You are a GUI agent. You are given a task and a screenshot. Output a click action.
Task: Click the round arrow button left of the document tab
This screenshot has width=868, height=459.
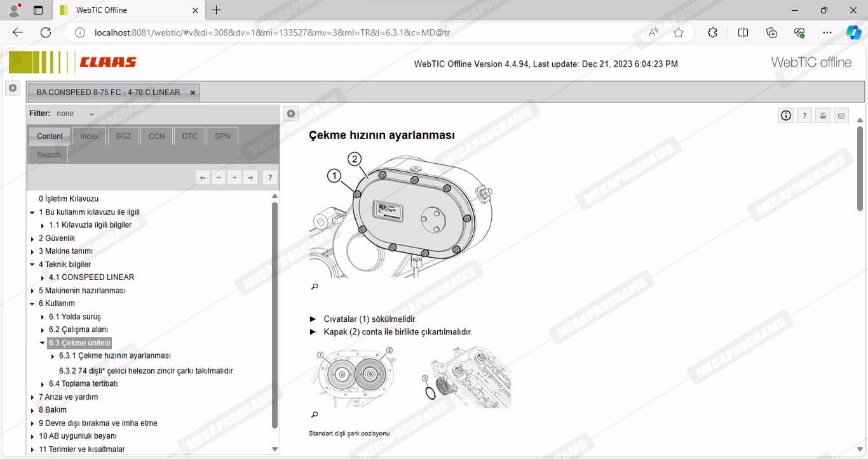tap(13, 88)
